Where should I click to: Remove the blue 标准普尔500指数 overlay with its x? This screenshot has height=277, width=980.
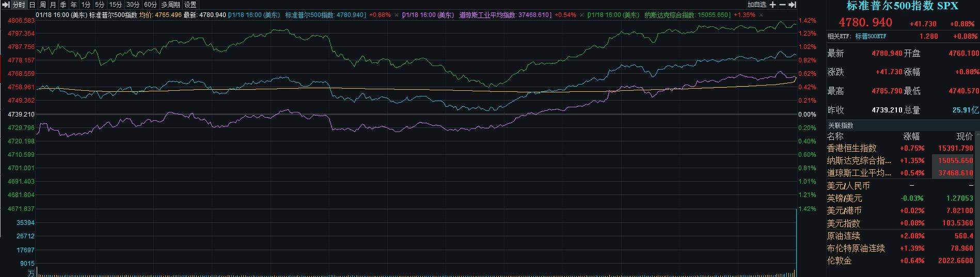click(x=397, y=15)
